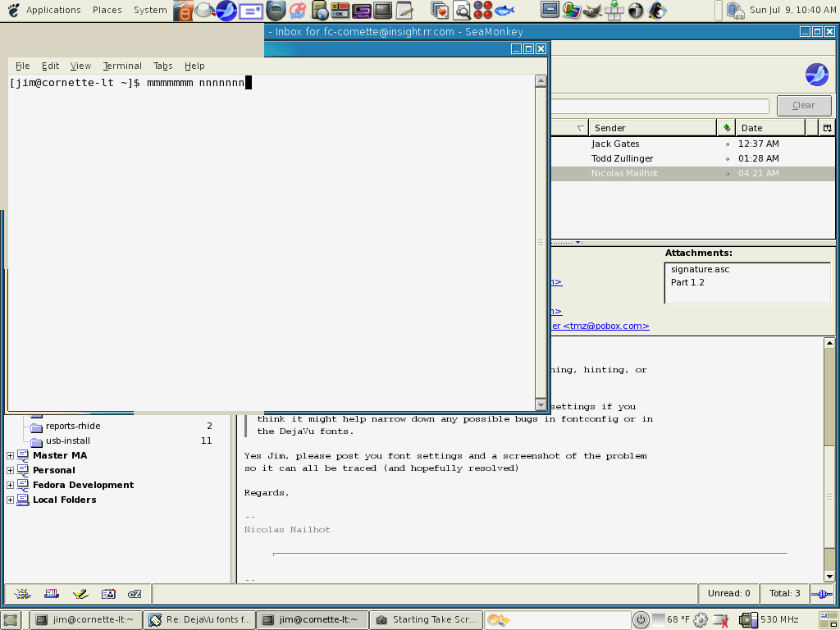Expand the Local Folders tree node
840x630 pixels.
coord(10,500)
